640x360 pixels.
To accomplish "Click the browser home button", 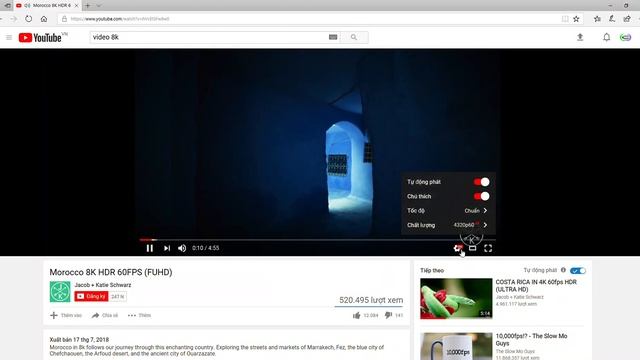I will 44,19.
